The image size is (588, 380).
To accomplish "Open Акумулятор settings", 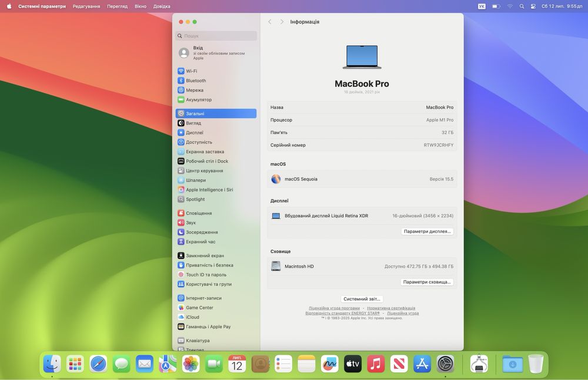I will [x=216, y=100].
